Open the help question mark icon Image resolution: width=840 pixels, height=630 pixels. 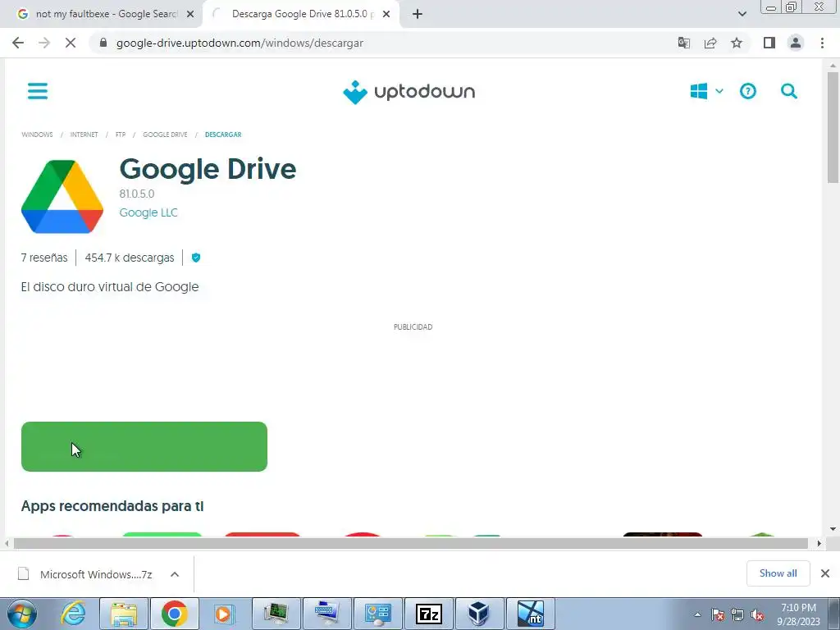coord(748,92)
